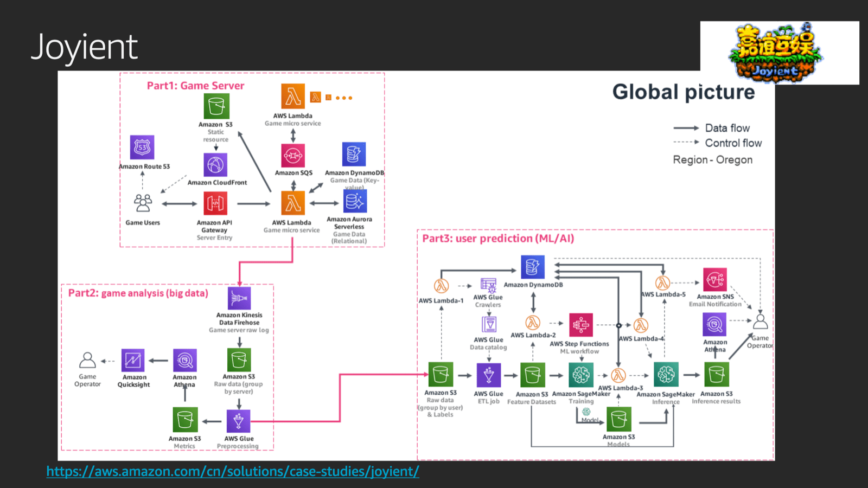
Task: Select the AWS Lambda-3 icon
Action: click(x=618, y=375)
